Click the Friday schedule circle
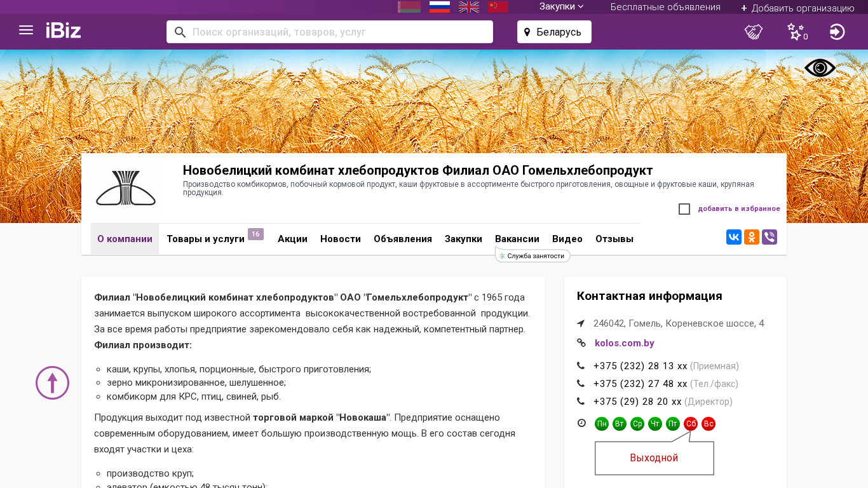The image size is (868, 488). coord(673,424)
